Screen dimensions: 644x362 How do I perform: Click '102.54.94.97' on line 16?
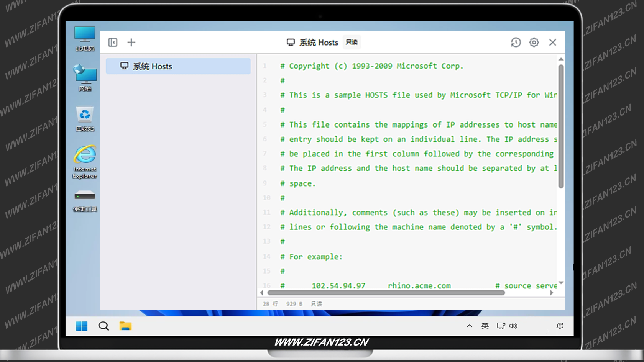coord(338,286)
